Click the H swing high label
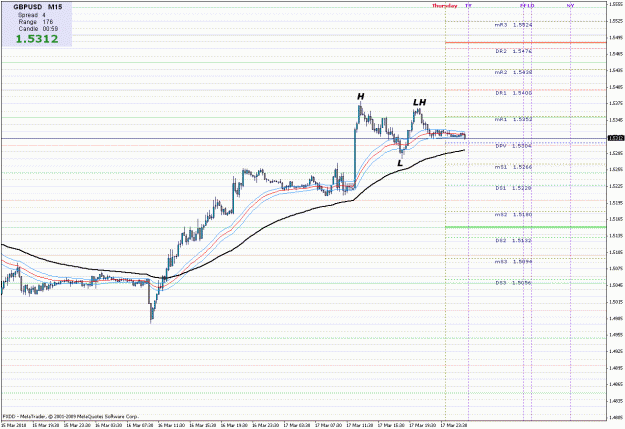Image resolution: width=625 pixels, height=429 pixels. (x=360, y=96)
